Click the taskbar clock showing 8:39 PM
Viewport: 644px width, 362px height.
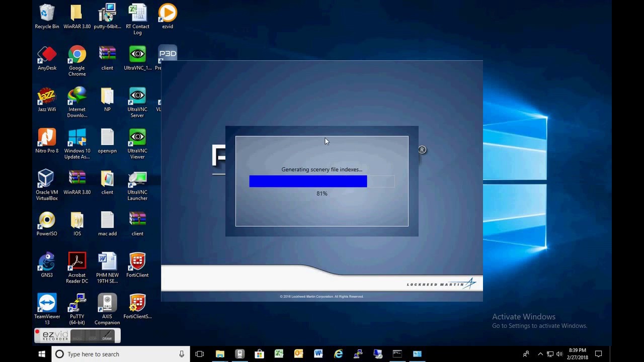578,354
